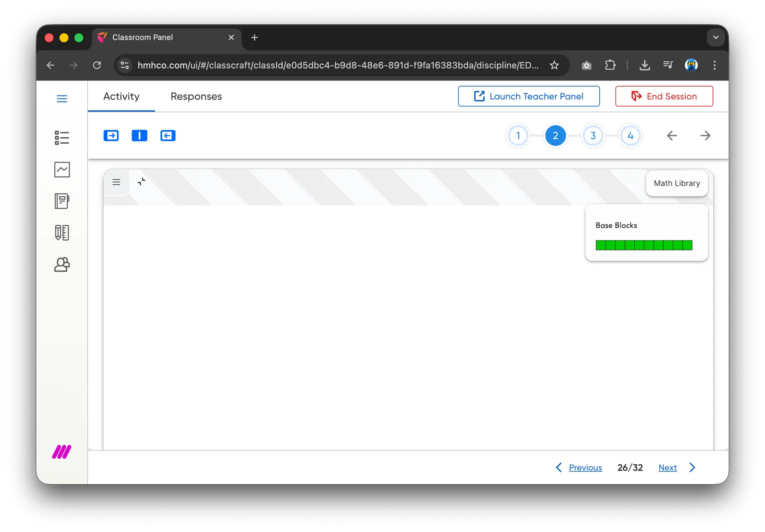Open the chart reports sidebar icon
The width and height of the screenshot is (765, 532).
[62, 170]
